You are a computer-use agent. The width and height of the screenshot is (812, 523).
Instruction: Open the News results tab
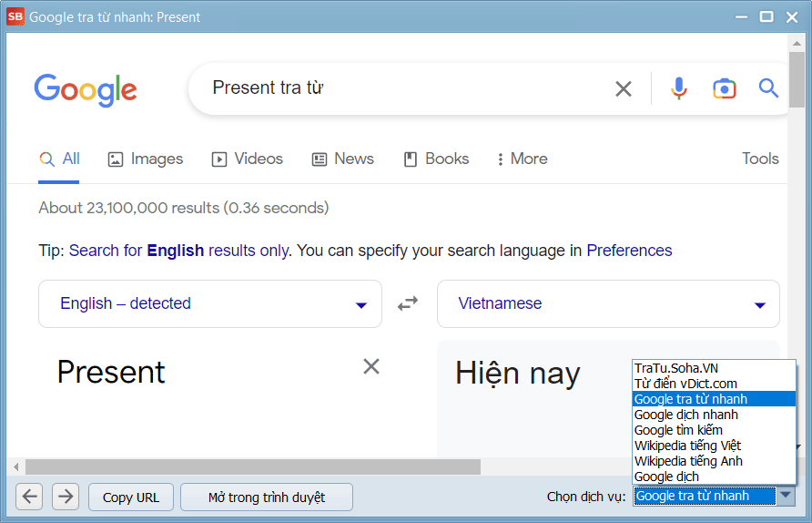[x=342, y=159]
